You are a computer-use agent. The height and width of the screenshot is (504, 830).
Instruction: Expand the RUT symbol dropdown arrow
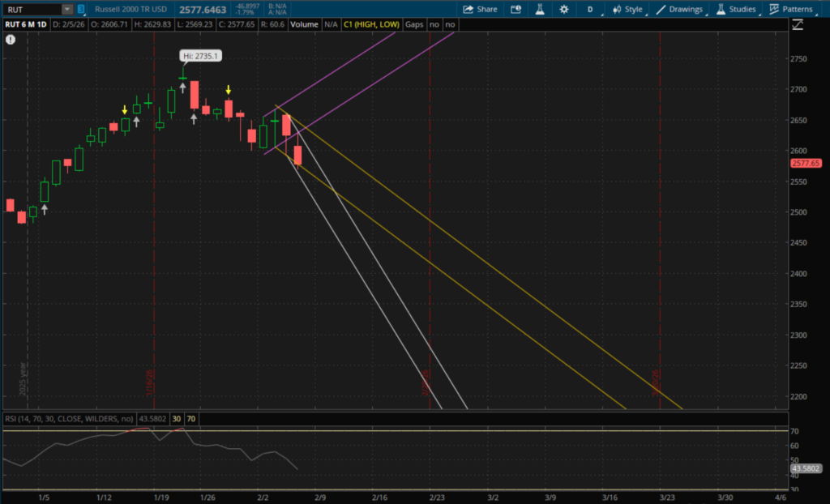(67, 10)
